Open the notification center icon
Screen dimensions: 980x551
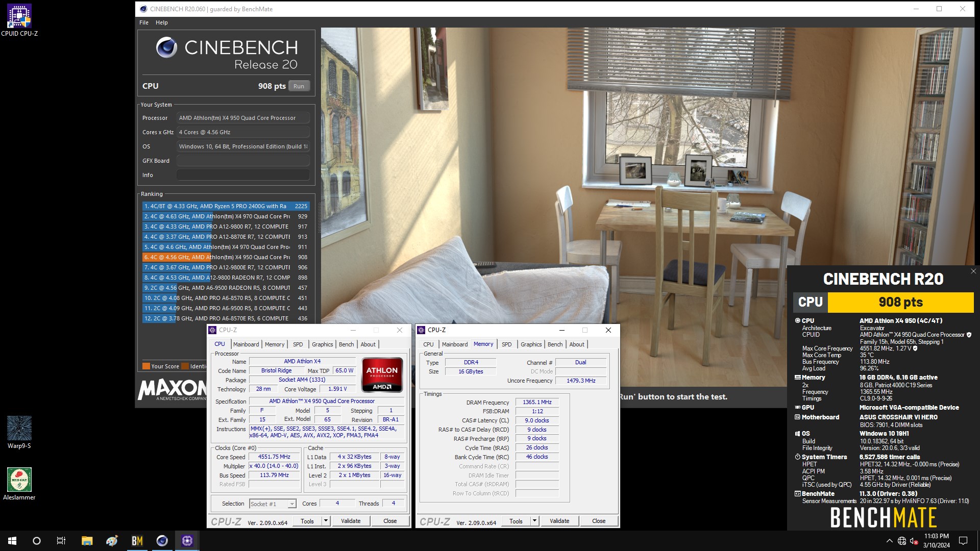click(963, 541)
